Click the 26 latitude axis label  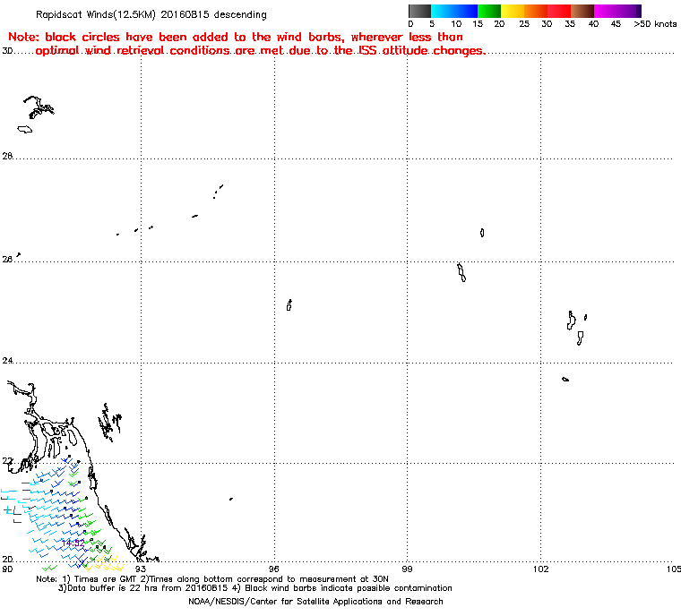pos(7,259)
